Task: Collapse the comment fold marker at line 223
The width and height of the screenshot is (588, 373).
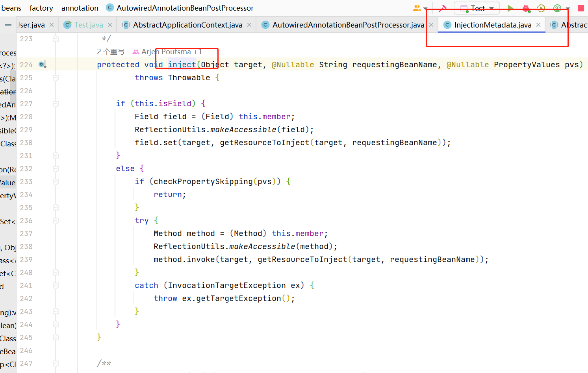Action: coord(56,39)
